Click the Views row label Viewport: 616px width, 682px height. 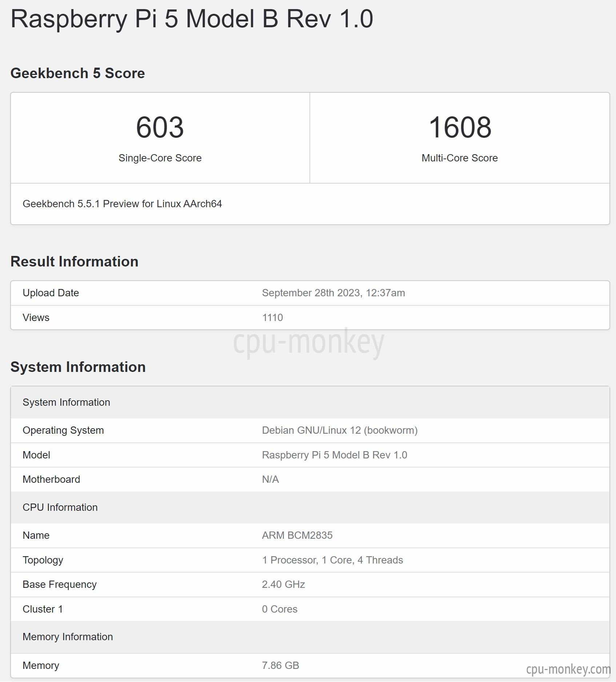(36, 318)
